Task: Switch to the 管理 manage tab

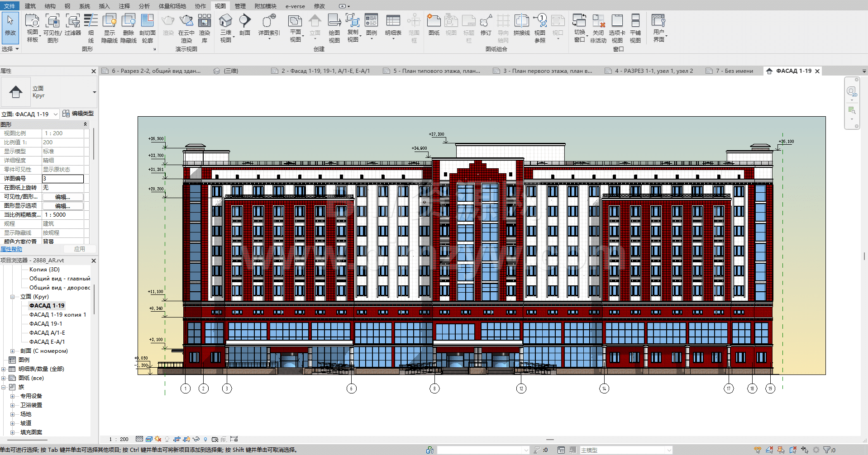Action: [240, 6]
